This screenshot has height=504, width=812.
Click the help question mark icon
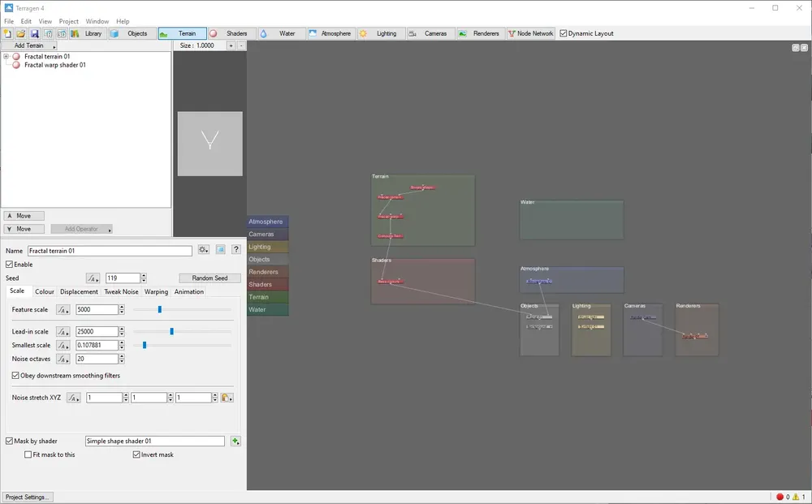236,250
